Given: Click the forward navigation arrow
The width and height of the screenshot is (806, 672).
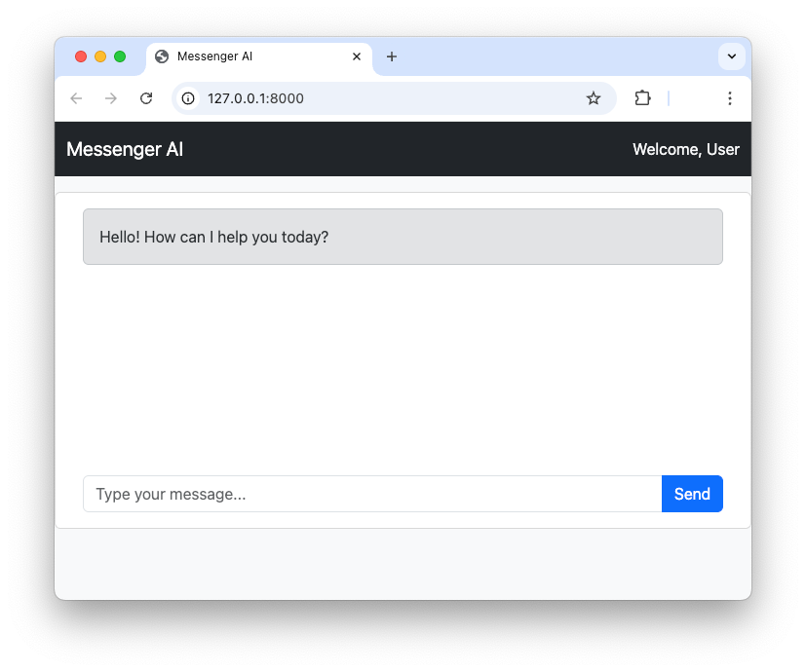Looking at the screenshot, I should point(111,98).
